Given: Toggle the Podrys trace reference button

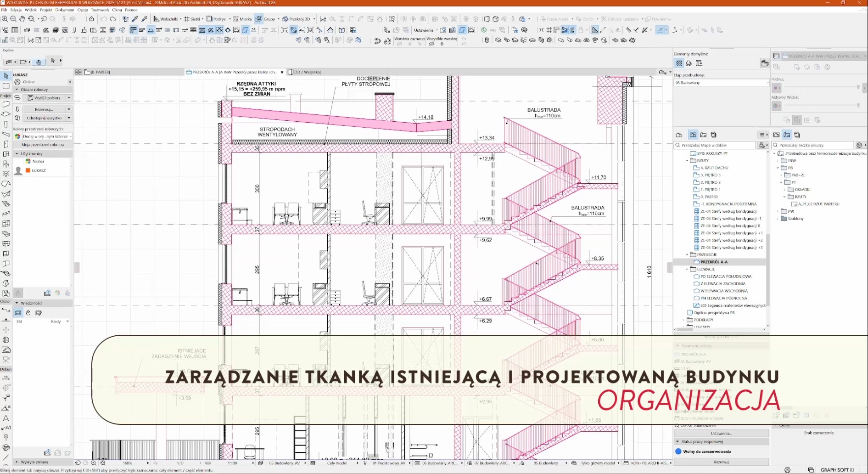Looking at the screenshot, I should click(216, 19).
